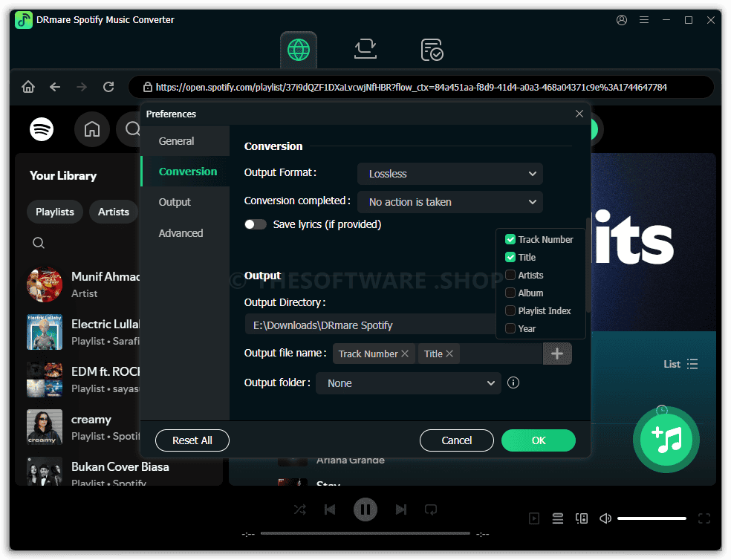
Task: Click the Spotify logo
Action: tap(42, 129)
